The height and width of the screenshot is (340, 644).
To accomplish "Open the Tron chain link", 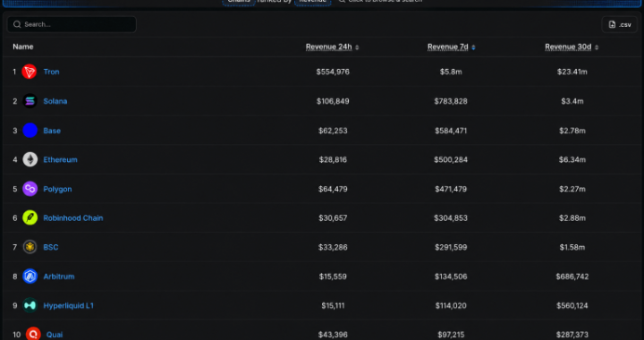I will pos(51,72).
